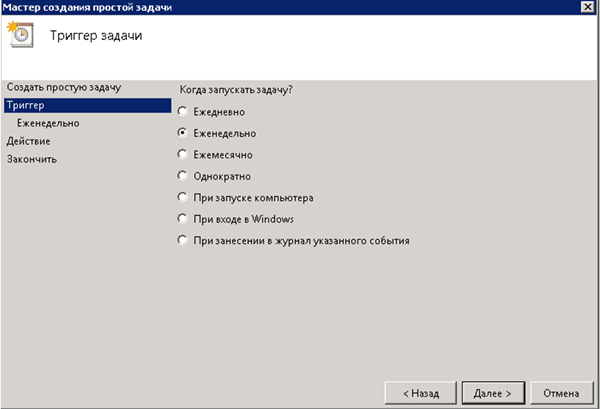
Task: Select При занесении в журнал указанного события
Action: coord(182,240)
